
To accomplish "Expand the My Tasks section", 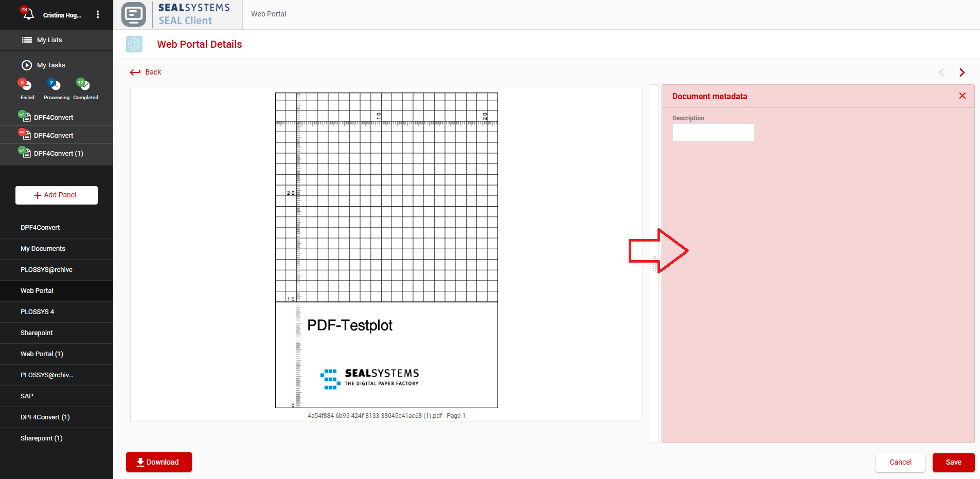I will point(50,65).
